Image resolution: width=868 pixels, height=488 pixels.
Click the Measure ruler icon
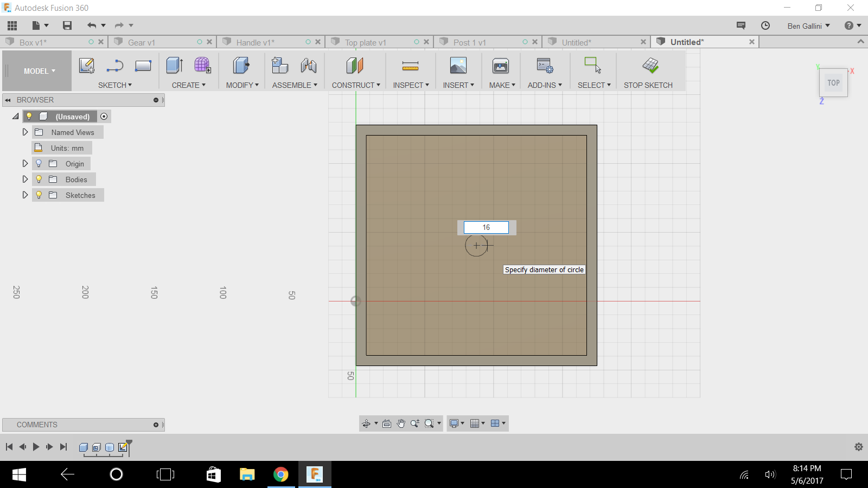point(410,66)
